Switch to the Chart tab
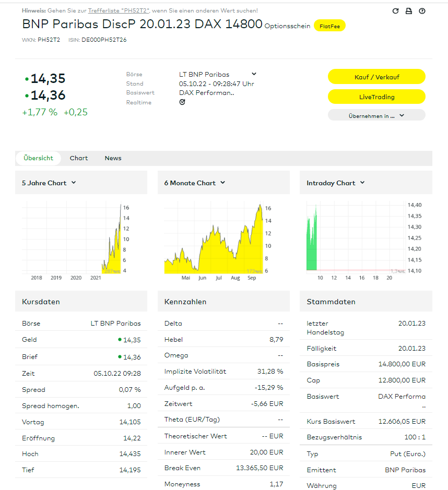Screen dimensions: 448x490 79,158
